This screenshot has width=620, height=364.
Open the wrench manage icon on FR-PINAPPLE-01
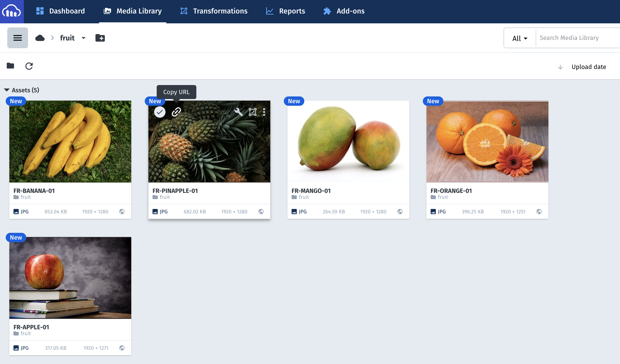pyautogui.click(x=238, y=112)
